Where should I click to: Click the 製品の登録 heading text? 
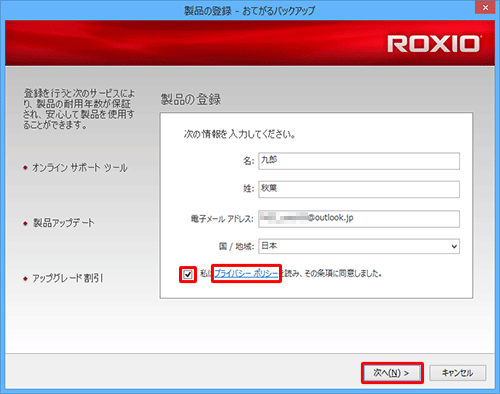(x=191, y=99)
